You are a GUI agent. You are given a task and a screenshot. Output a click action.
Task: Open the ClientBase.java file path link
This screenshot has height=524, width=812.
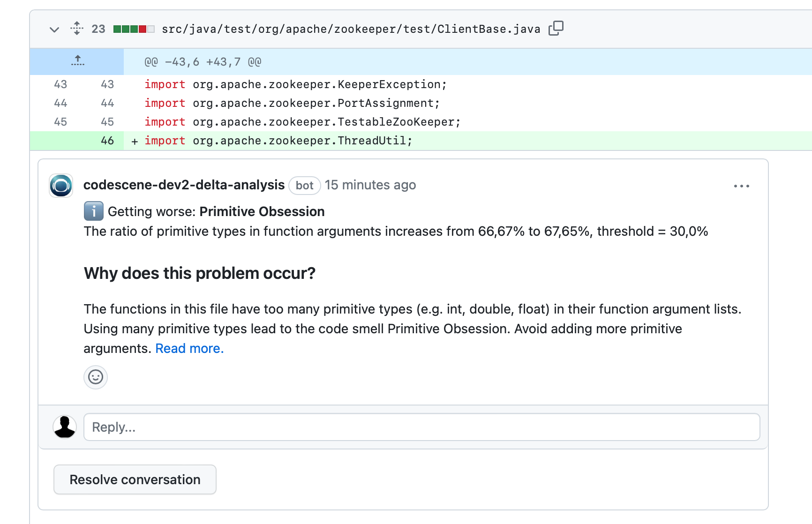pyautogui.click(x=351, y=29)
